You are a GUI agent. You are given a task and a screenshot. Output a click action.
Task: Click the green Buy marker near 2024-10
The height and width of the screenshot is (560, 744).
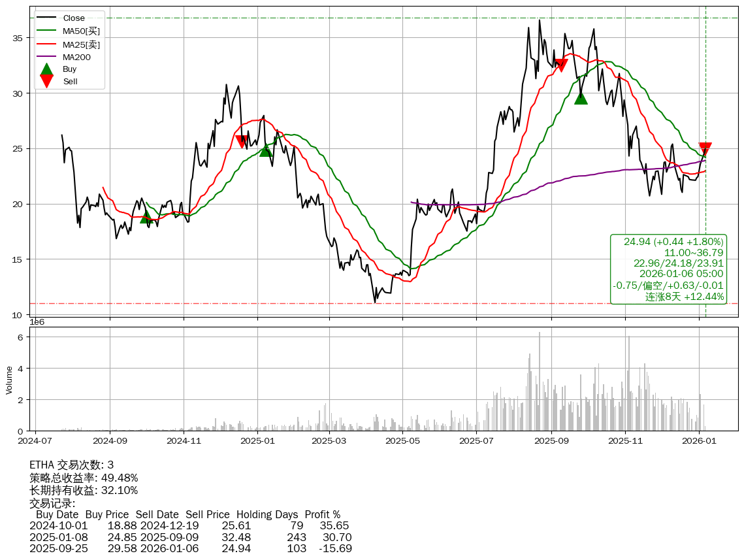(x=147, y=216)
